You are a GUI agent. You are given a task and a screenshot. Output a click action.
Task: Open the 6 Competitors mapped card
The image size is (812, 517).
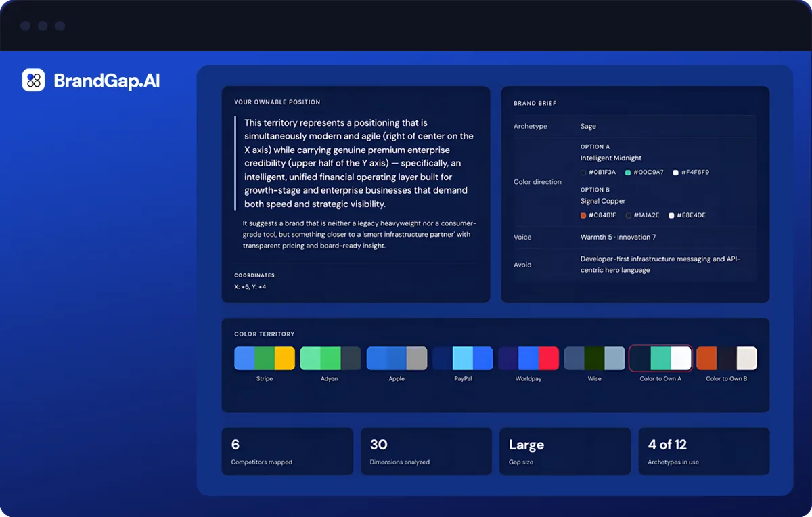click(287, 451)
